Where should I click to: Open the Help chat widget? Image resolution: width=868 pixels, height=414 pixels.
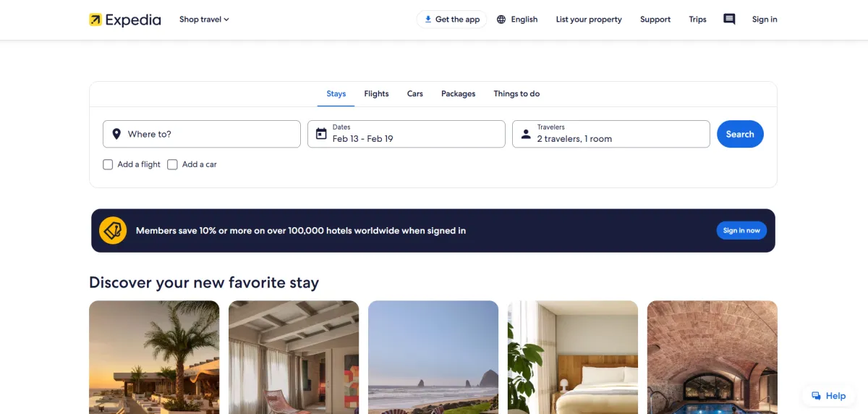[828, 396]
